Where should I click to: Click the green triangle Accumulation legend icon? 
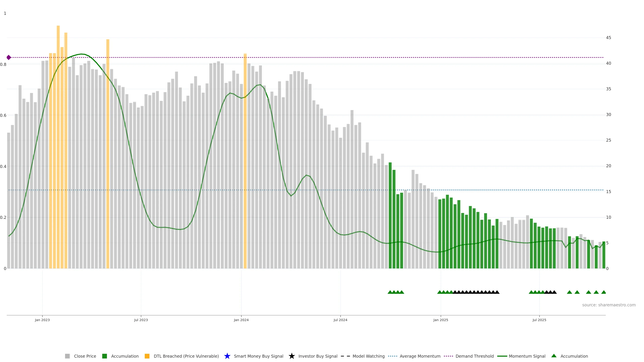[x=554, y=356]
